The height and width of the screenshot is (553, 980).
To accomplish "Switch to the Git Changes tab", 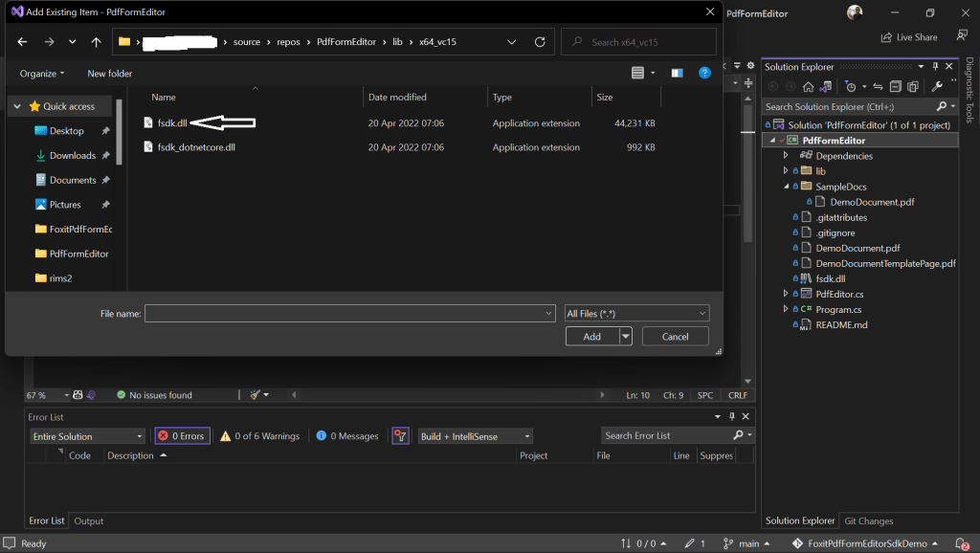I will tap(868, 521).
